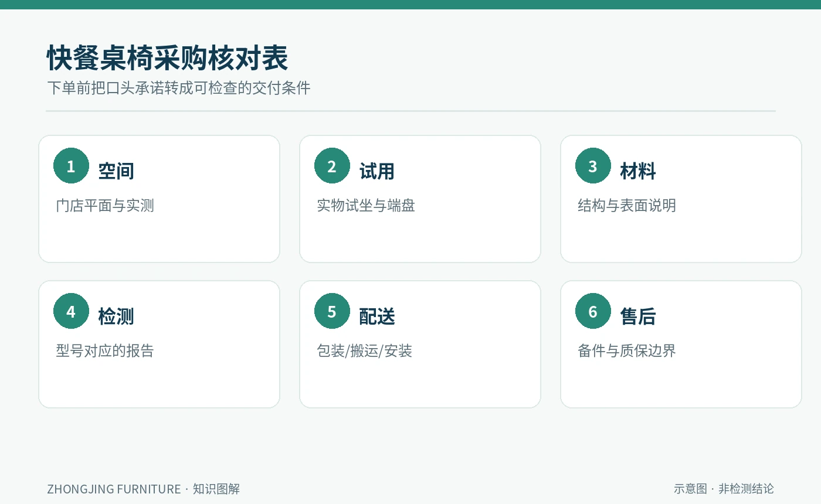Select the 售后 card heading
821x504 pixels.
(638, 316)
